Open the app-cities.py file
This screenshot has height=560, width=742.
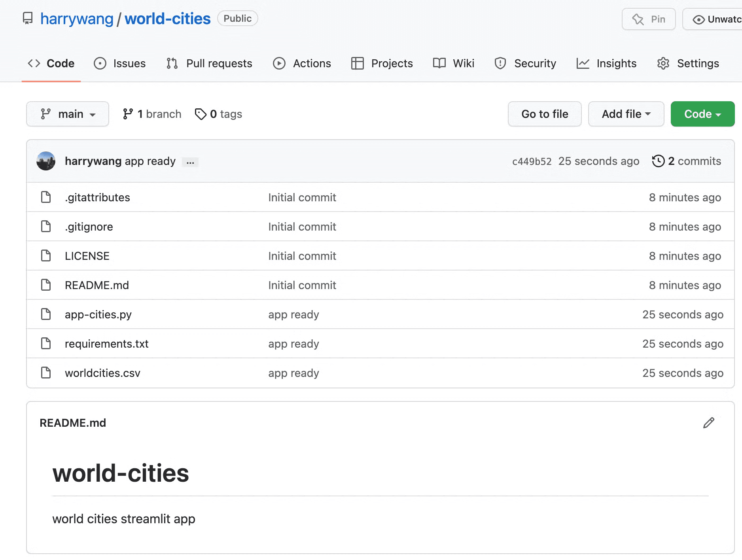98,314
